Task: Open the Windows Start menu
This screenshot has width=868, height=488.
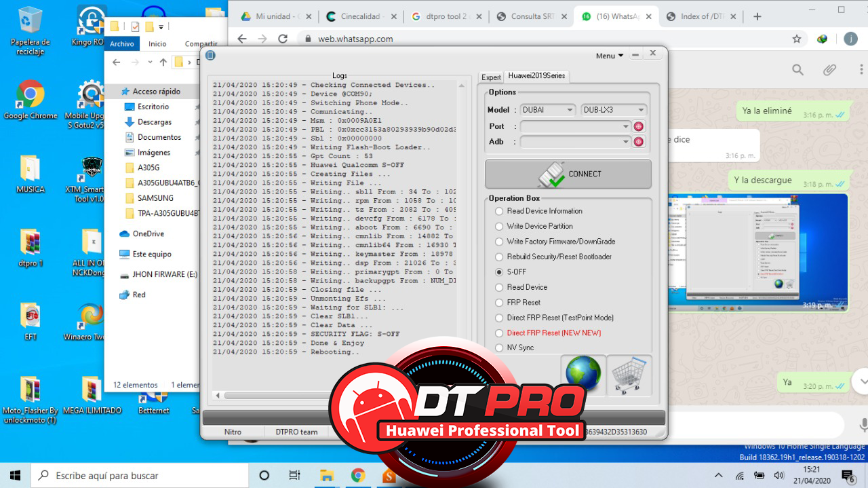Action: (15, 475)
